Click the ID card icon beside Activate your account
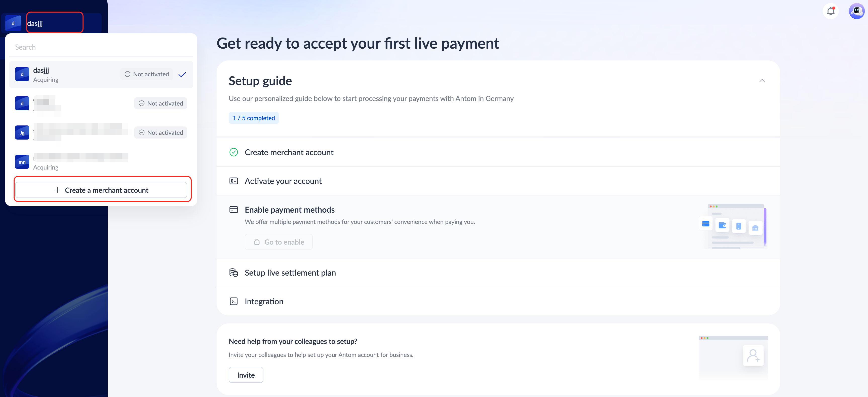 tap(233, 181)
